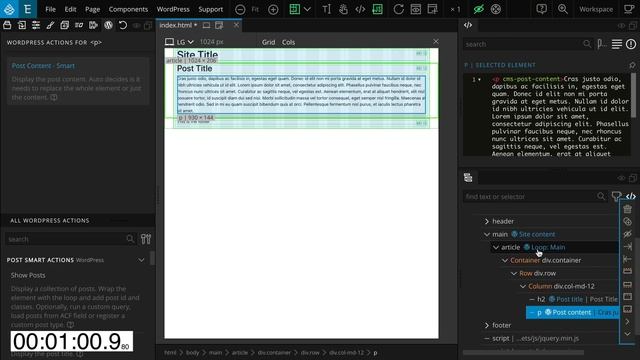
Task: Collapse the Column div.col-md-12 node
Action: pos(523,287)
